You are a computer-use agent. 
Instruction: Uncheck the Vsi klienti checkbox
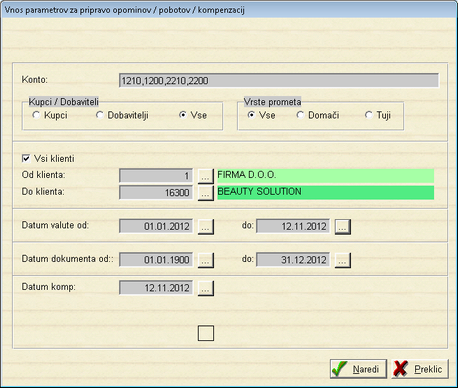(x=26, y=159)
